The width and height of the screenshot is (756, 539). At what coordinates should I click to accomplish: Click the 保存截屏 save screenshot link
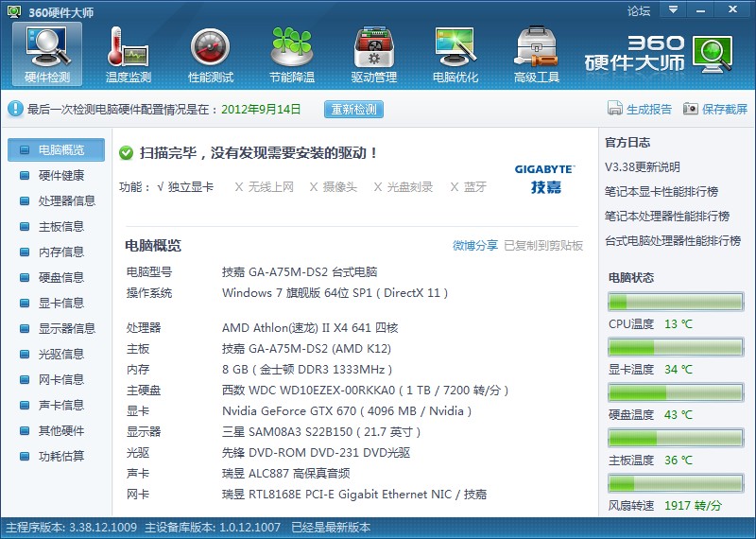point(725,109)
